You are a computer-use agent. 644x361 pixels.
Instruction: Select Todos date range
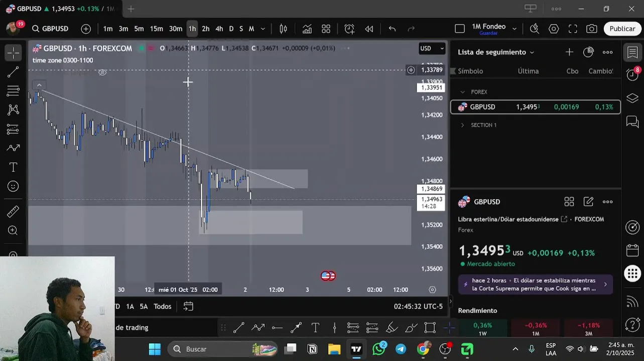pyautogui.click(x=163, y=306)
